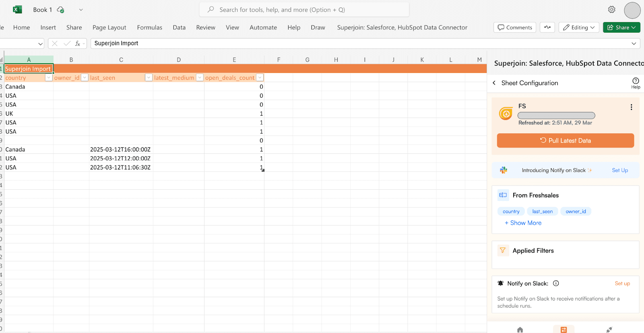Click the green Share button

click(621, 27)
